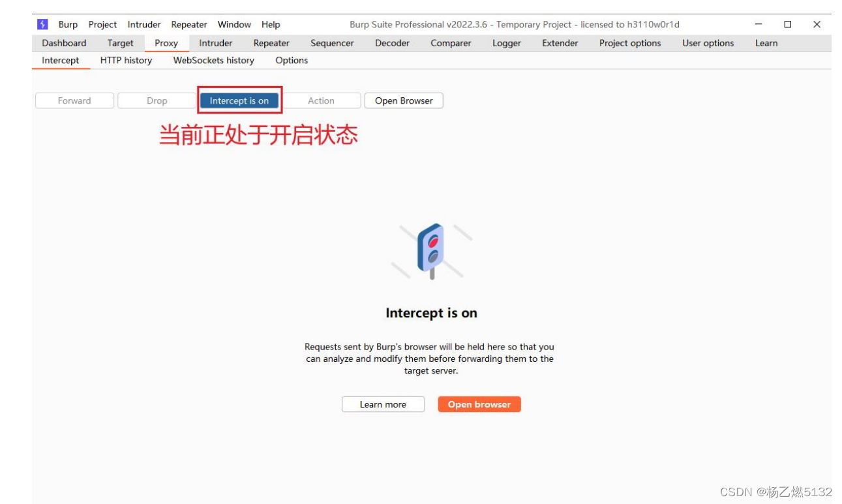The image size is (842, 504).
Task: Open the HTTP history sub-tab
Action: (126, 61)
